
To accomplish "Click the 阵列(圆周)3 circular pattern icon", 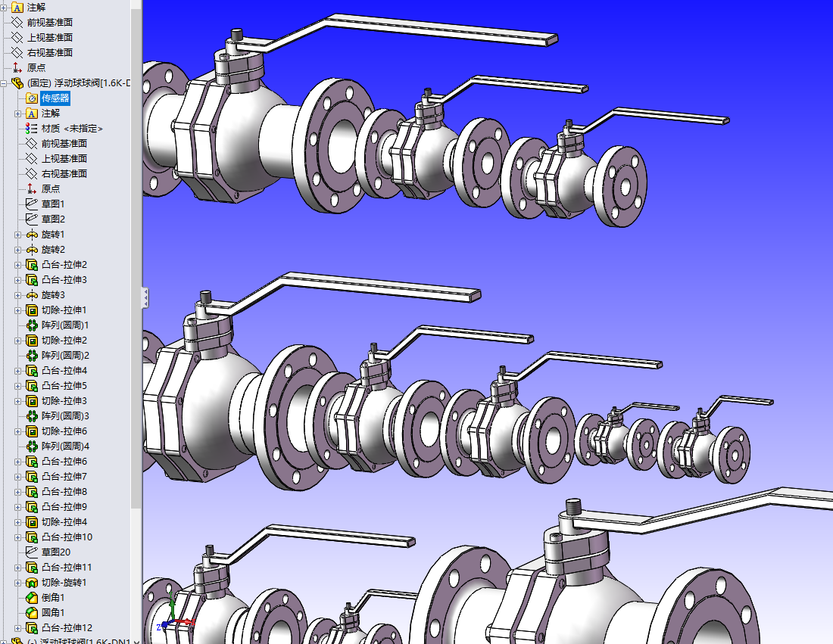I will point(32,416).
